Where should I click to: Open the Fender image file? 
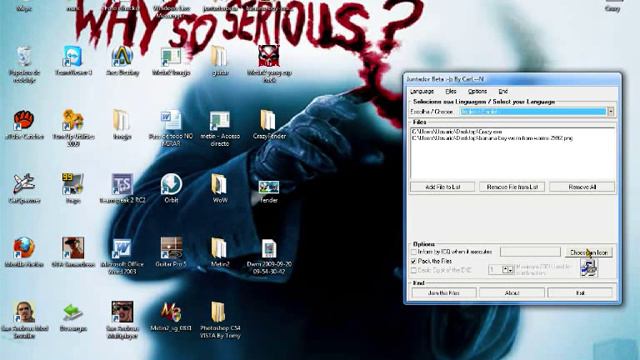[x=269, y=187]
